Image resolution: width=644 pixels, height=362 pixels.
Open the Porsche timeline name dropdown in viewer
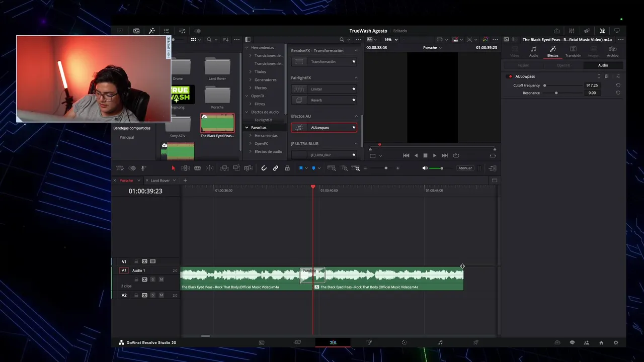coord(432,48)
